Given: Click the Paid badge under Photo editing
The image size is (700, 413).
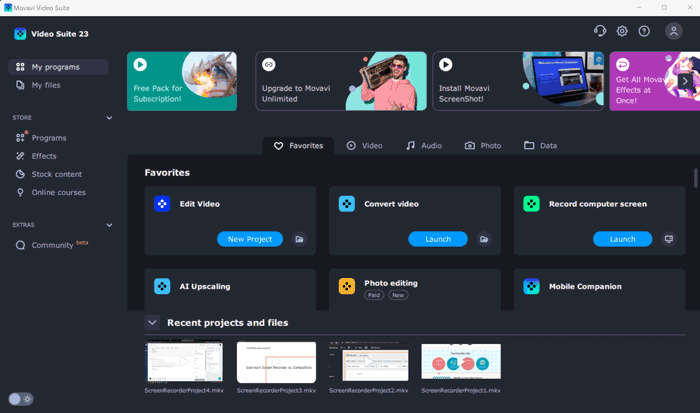Looking at the screenshot, I should [x=374, y=295].
